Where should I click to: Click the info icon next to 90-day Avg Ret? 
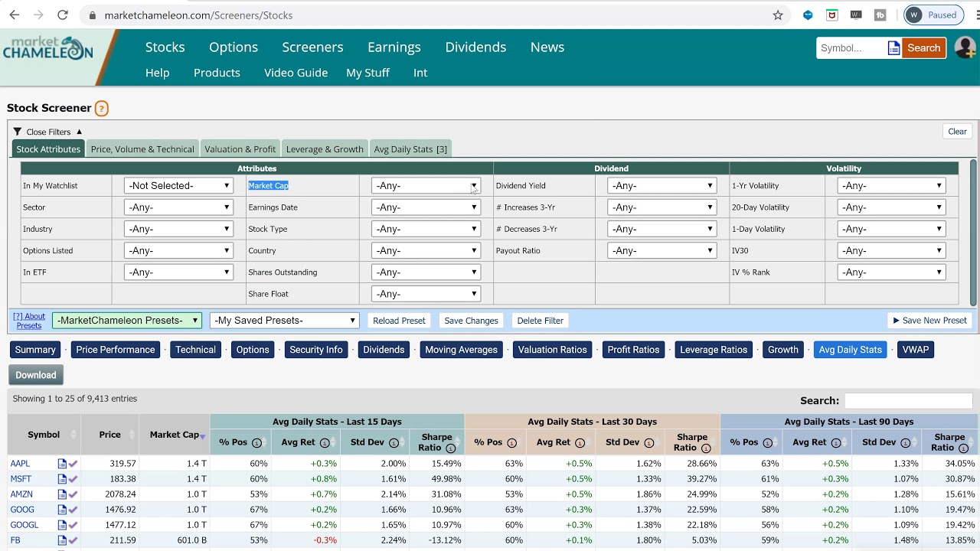pos(836,443)
